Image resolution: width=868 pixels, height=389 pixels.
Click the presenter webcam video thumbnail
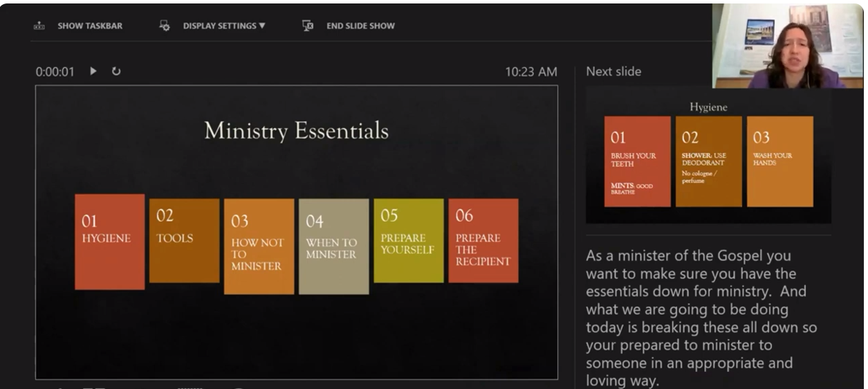pyautogui.click(x=788, y=45)
